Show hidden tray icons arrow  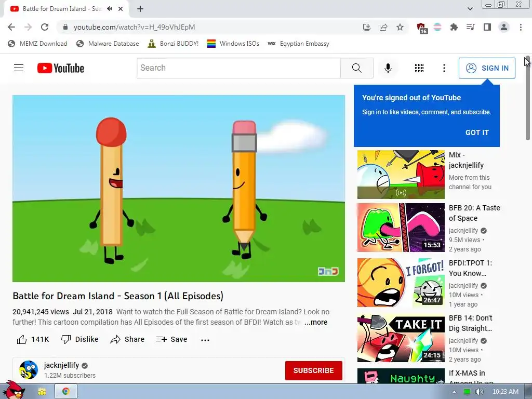[454, 392]
